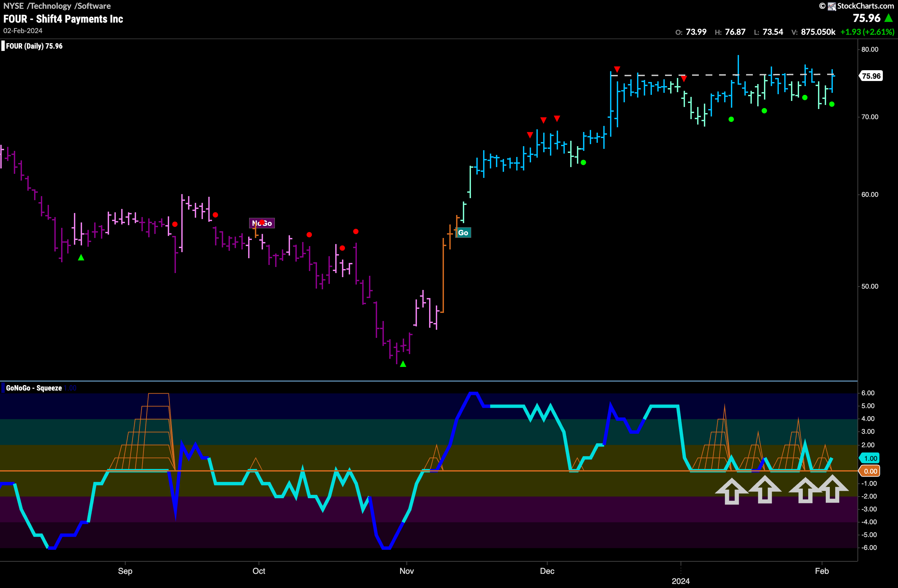Click the NoGo signal label
898x588 pixels.
[262, 223]
